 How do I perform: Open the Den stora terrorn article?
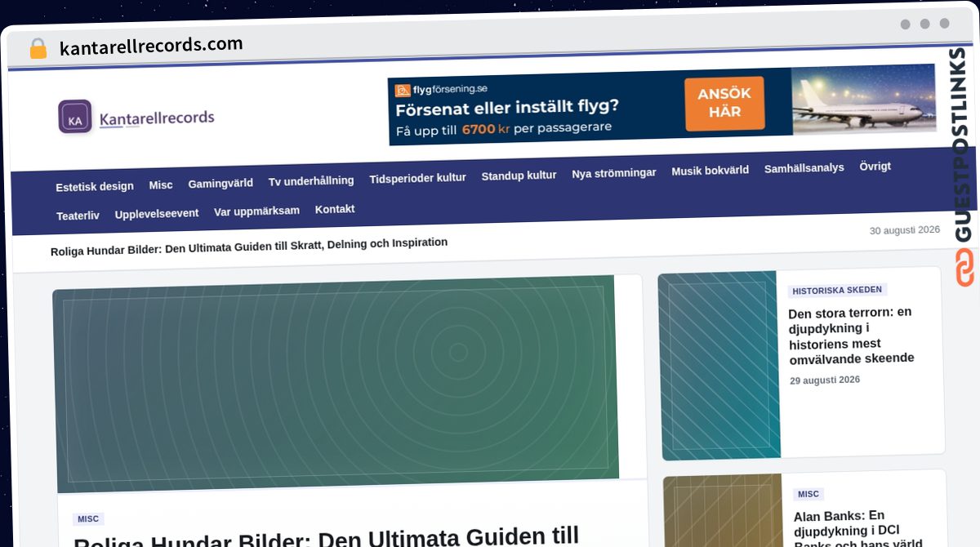(851, 336)
